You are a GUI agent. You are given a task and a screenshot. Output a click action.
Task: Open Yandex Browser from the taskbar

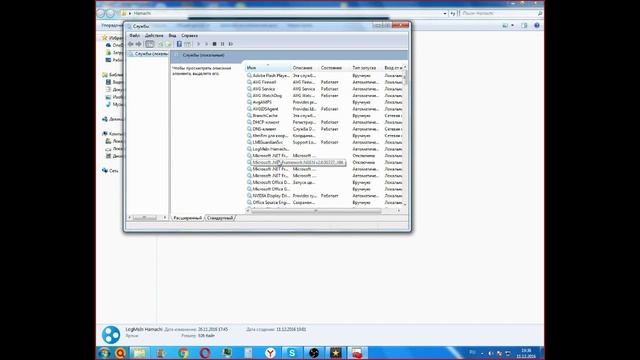coord(270,353)
